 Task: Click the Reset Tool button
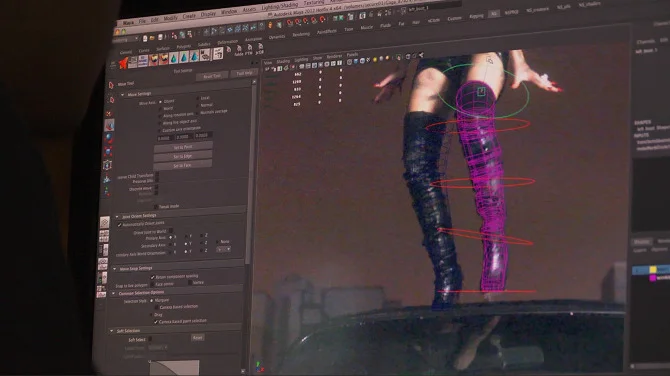click(x=212, y=76)
